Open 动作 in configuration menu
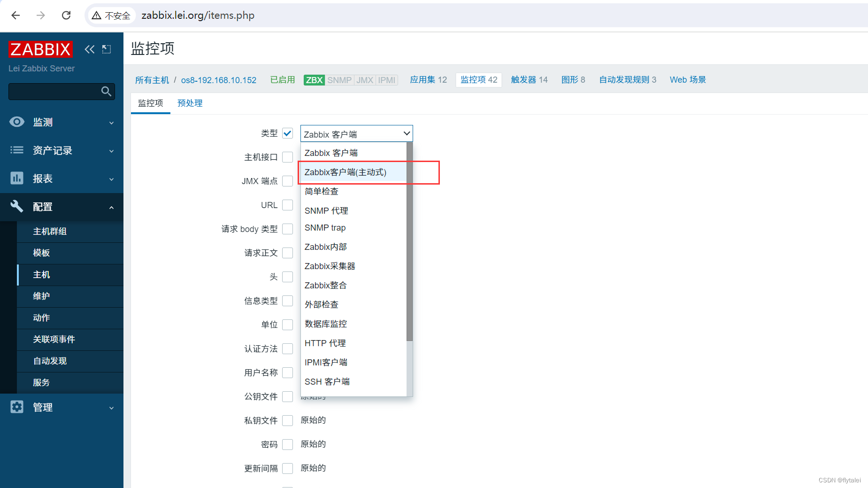Viewport: 868px width, 488px height. pos(70,318)
